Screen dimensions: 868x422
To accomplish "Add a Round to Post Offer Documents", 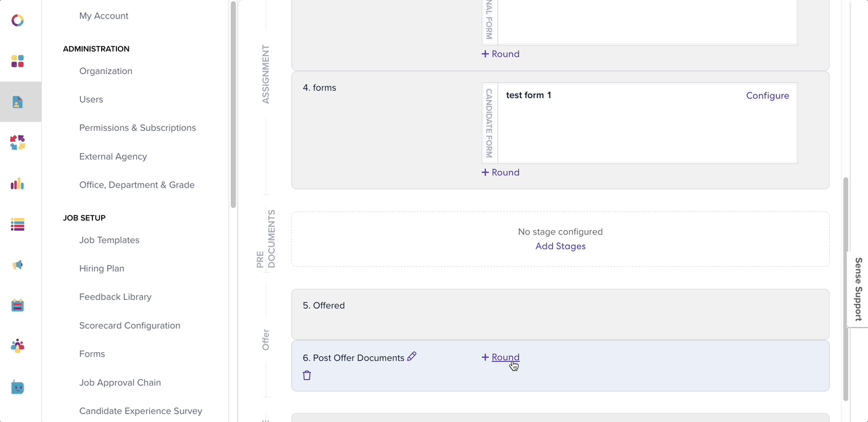I will click(x=500, y=357).
